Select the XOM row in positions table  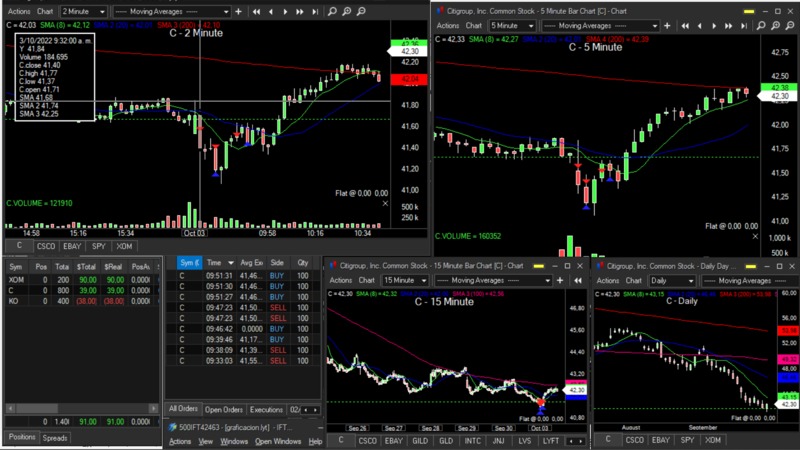point(16,280)
